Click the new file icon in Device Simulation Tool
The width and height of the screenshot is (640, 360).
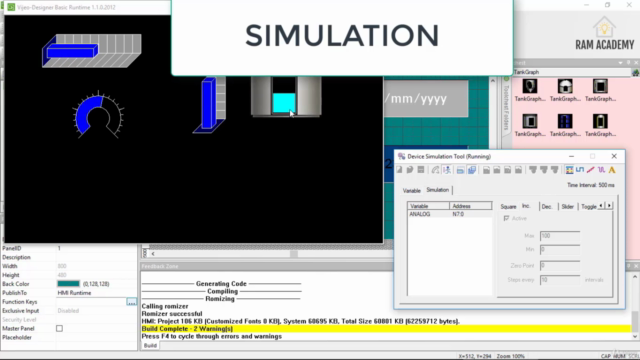click(x=400, y=170)
